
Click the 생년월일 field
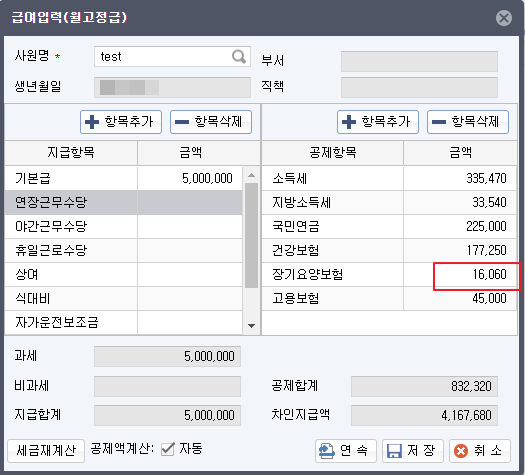pos(172,87)
